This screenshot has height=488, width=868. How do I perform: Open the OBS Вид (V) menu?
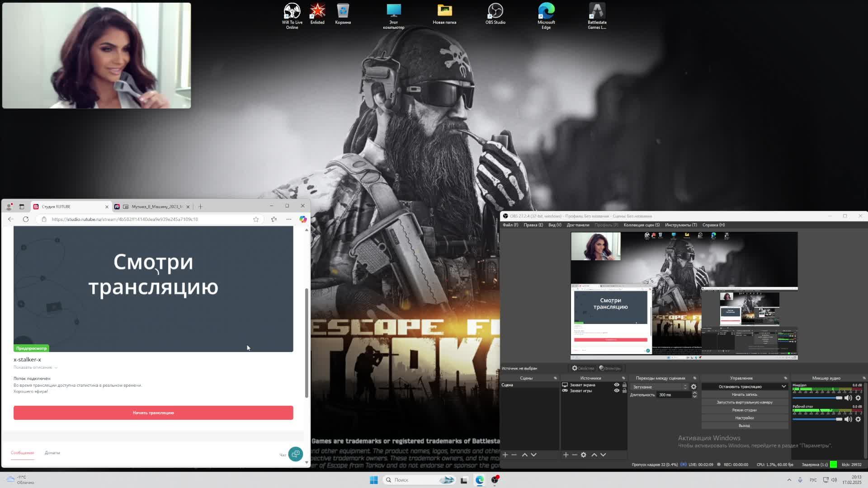pos(555,225)
